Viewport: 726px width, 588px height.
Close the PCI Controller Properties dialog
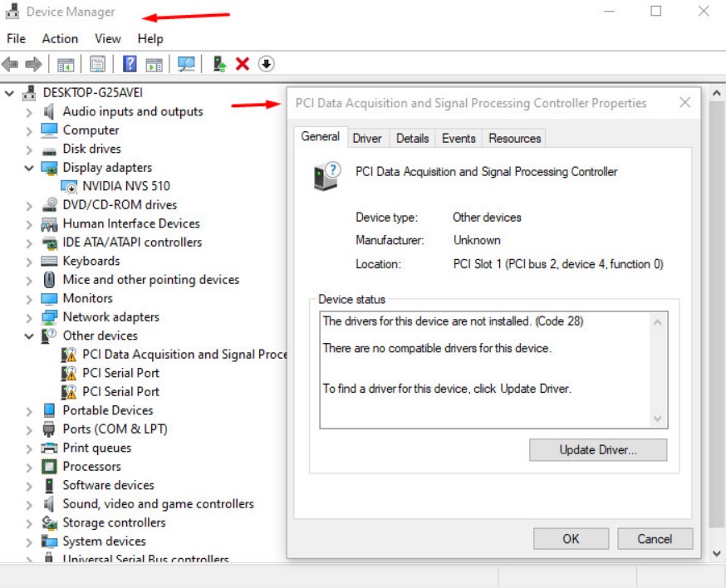[x=685, y=102]
